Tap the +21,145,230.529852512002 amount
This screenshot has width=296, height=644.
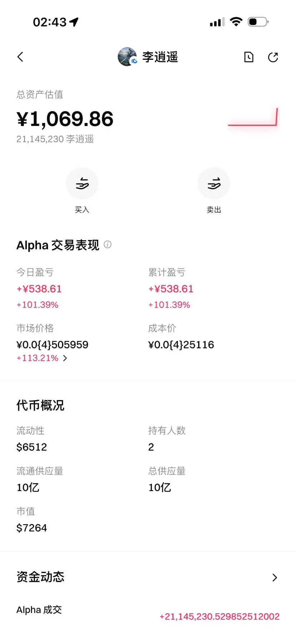[x=219, y=616]
